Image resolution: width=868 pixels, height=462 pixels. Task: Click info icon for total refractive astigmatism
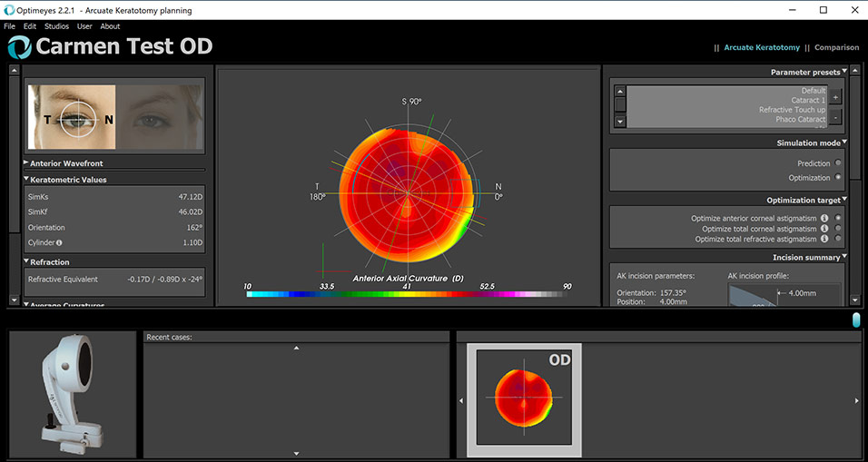[824, 239]
